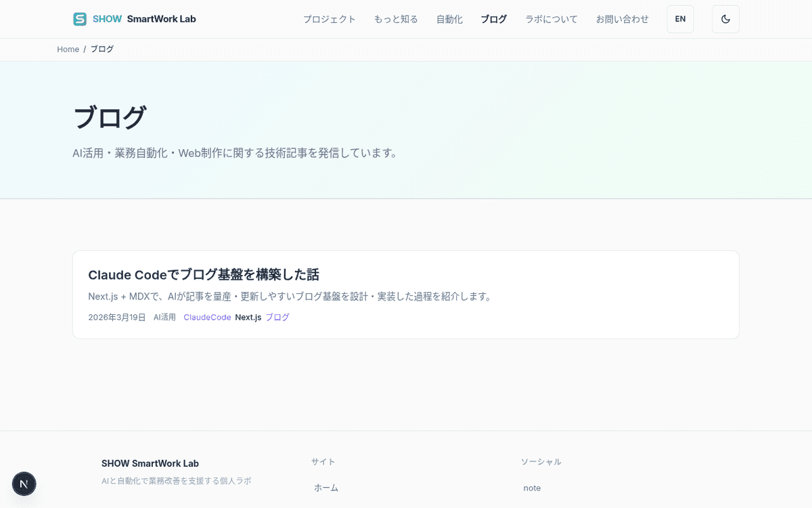Image resolution: width=812 pixels, height=508 pixels.
Task: Open the ラボについて section
Action: tap(551, 19)
